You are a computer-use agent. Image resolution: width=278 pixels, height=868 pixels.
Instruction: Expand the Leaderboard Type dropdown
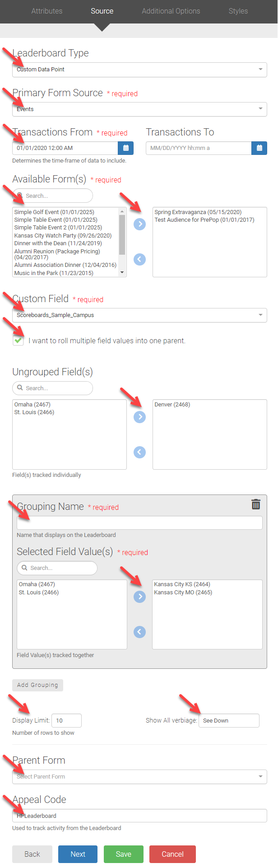(139, 70)
